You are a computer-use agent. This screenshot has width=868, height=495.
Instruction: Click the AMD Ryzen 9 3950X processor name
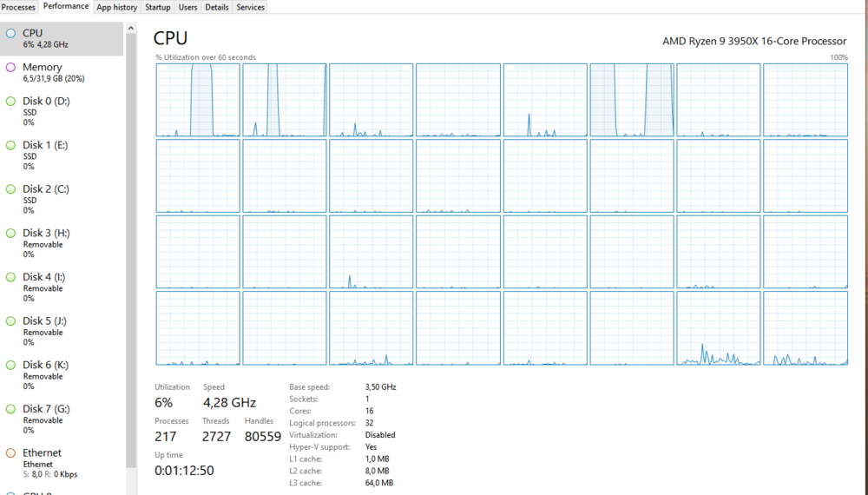[754, 41]
